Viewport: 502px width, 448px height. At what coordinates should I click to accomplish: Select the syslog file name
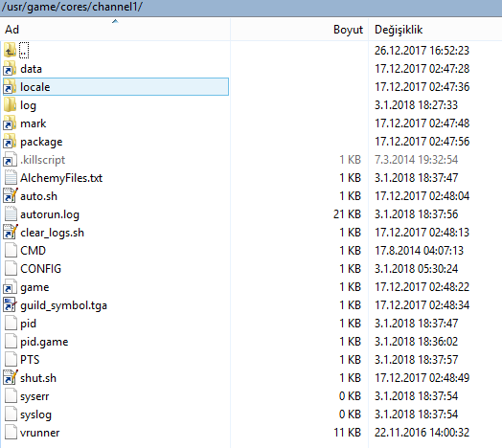coord(35,415)
